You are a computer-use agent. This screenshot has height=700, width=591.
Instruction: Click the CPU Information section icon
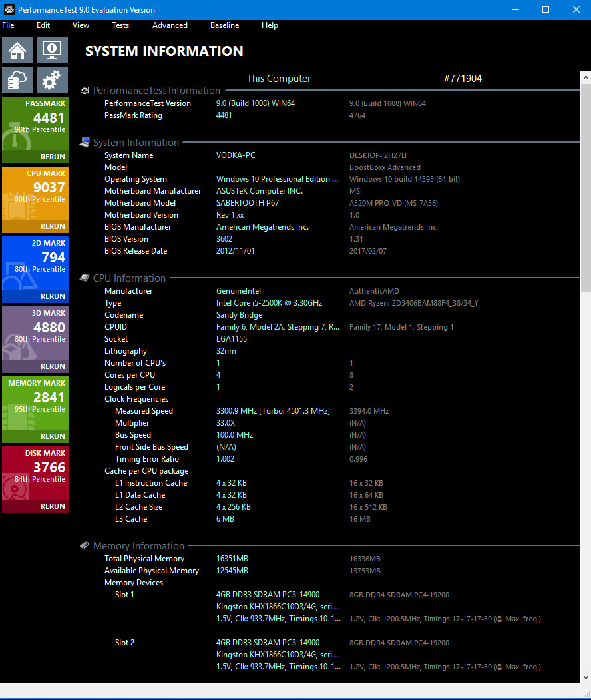tap(85, 278)
